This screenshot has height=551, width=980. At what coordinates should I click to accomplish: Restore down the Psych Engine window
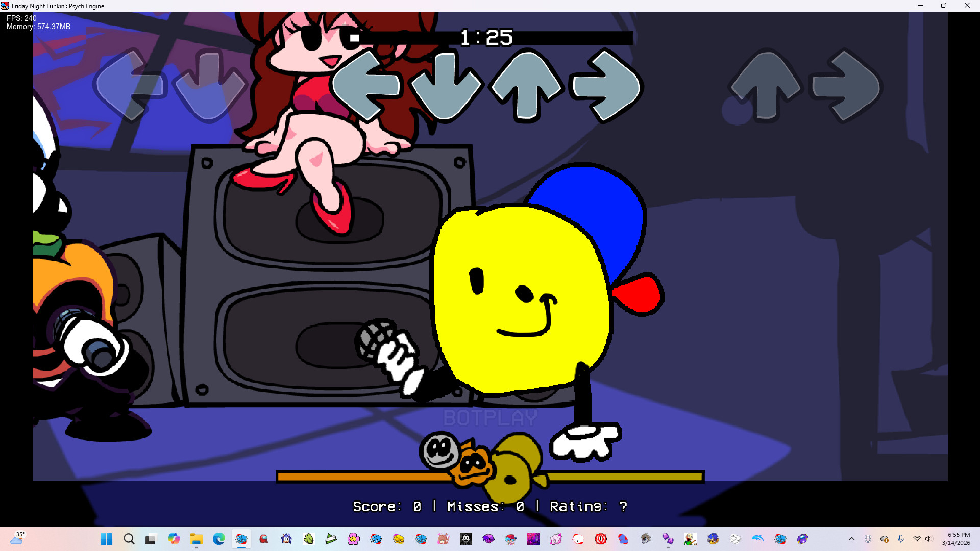click(944, 6)
